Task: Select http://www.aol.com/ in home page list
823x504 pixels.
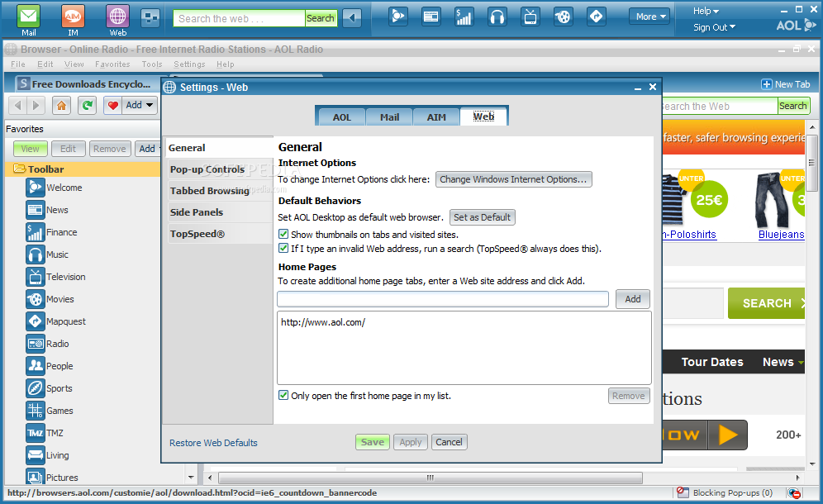Action: pos(323,322)
